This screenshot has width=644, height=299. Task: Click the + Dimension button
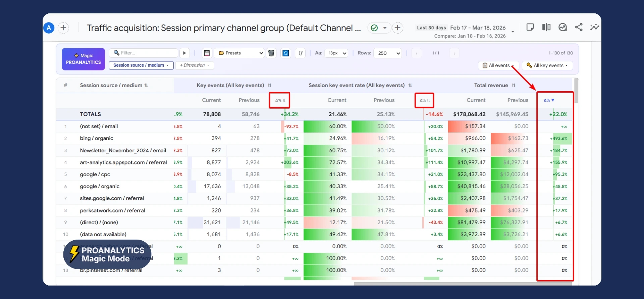(x=195, y=65)
